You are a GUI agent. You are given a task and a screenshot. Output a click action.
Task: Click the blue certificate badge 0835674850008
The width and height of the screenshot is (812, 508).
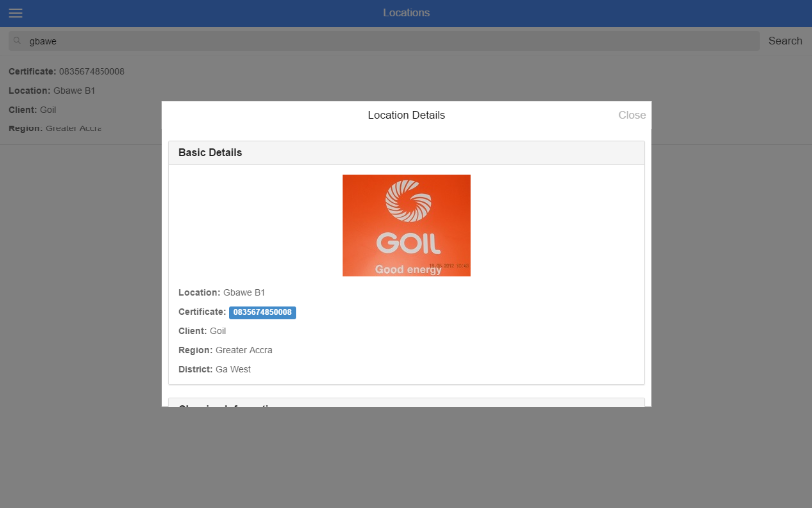262,312
